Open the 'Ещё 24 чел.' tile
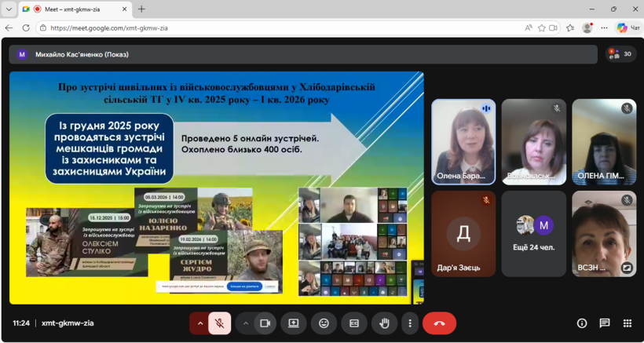644x343 pixels. pos(534,233)
